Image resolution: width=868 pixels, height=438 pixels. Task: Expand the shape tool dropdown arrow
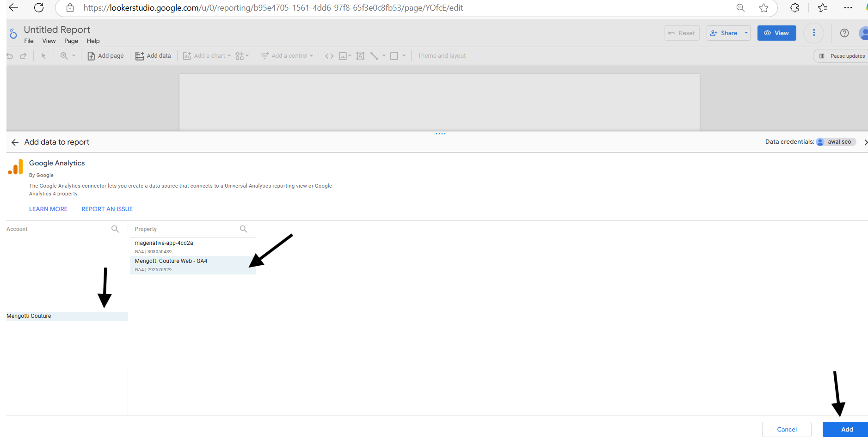[404, 56]
